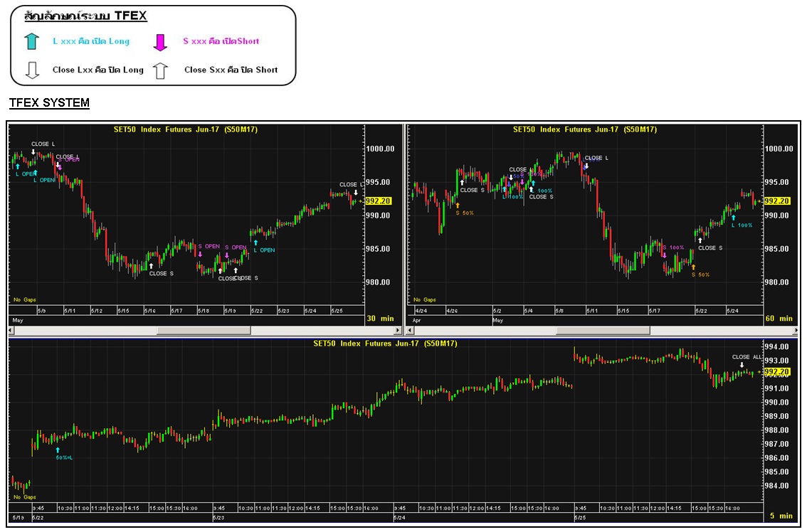Click the white Close Long down-arrow legend icon
The image size is (807, 532).
click(x=31, y=70)
